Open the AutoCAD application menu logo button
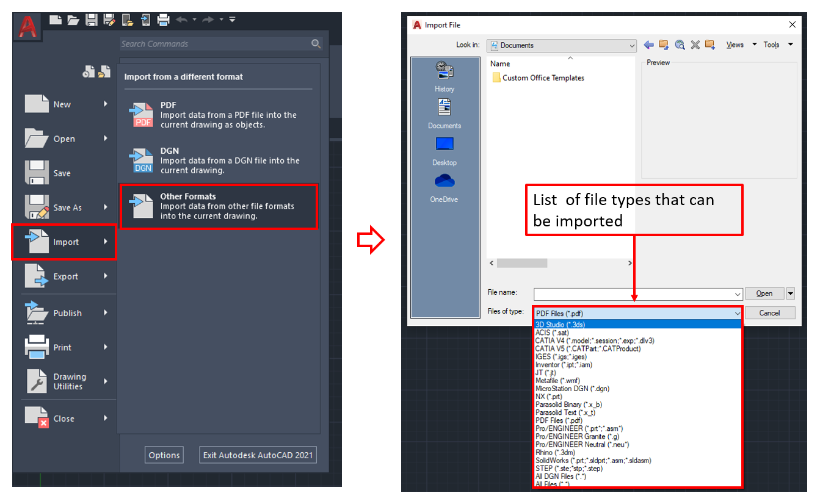 [x=27, y=27]
